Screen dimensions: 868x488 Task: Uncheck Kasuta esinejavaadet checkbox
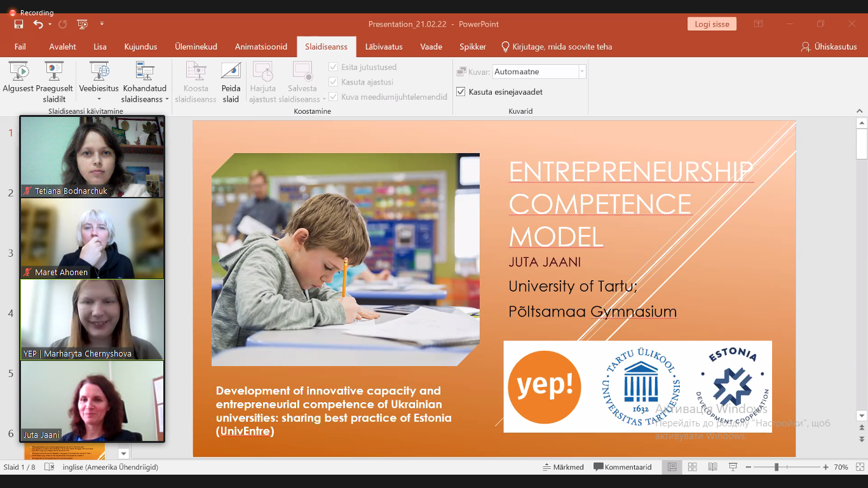pos(461,92)
